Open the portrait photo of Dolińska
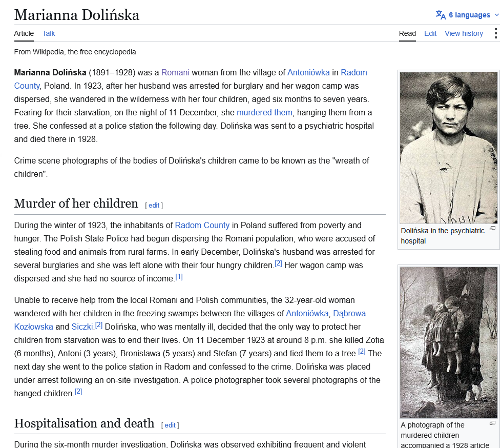 [x=449, y=148]
